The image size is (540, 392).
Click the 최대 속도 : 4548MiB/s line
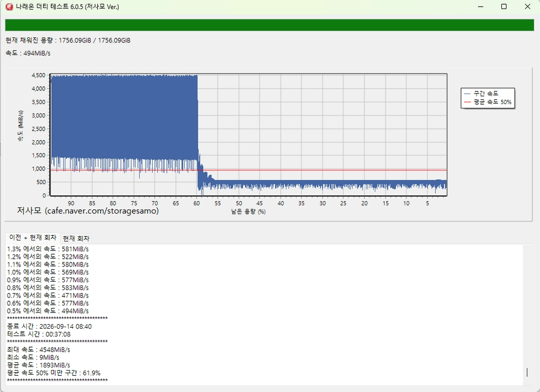tap(39, 350)
